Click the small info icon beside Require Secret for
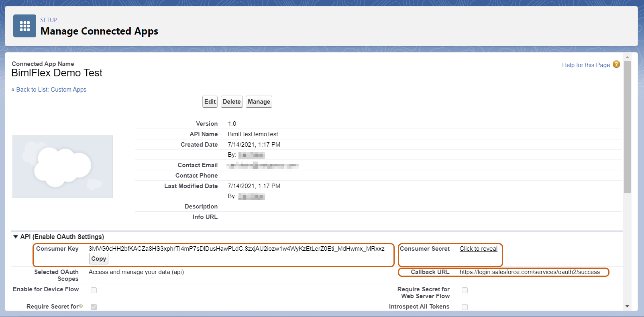Image resolution: width=644 pixels, height=317 pixels. pos(81,306)
